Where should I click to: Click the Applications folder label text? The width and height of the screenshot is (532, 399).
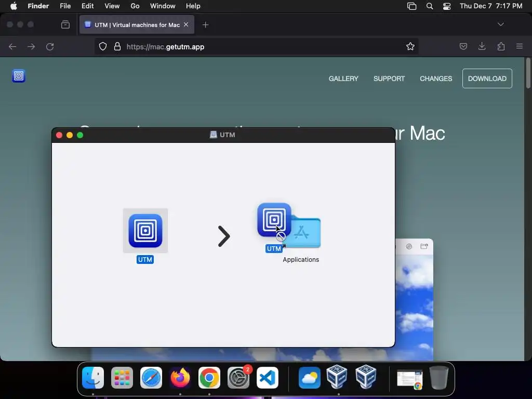point(301,260)
